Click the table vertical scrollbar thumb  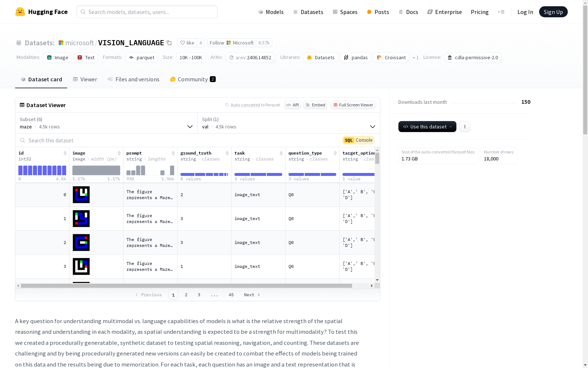377,158
